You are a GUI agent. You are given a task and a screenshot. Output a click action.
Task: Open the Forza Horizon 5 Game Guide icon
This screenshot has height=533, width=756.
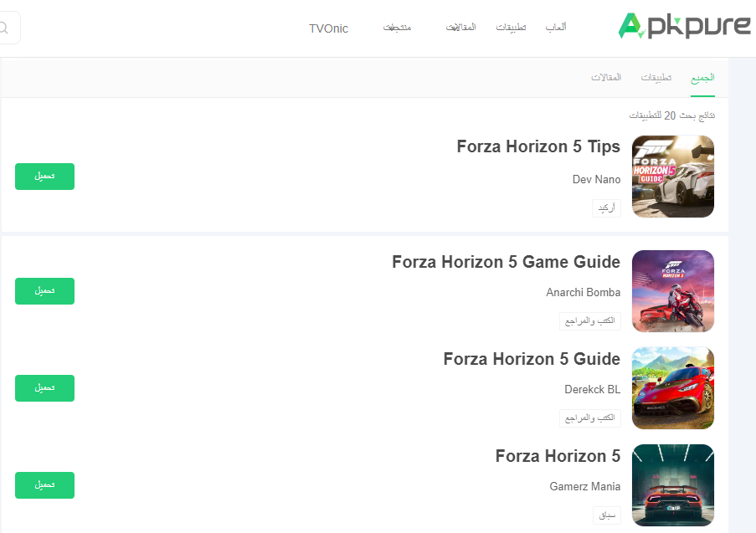pos(673,291)
